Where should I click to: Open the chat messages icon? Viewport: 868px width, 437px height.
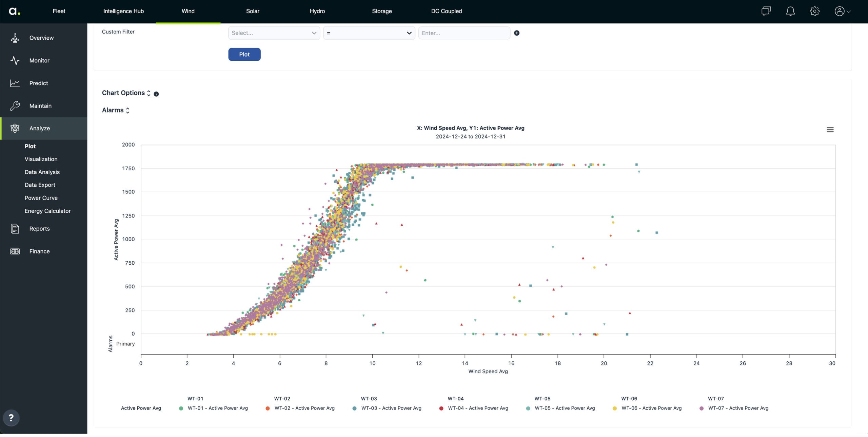766,11
